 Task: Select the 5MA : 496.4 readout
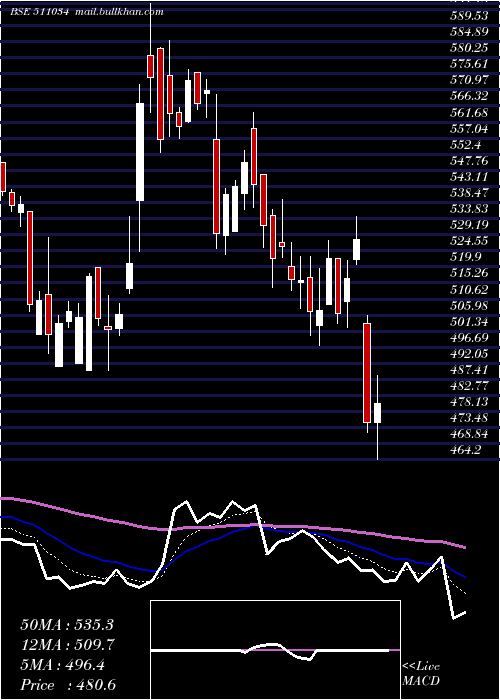pyautogui.click(x=63, y=666)
